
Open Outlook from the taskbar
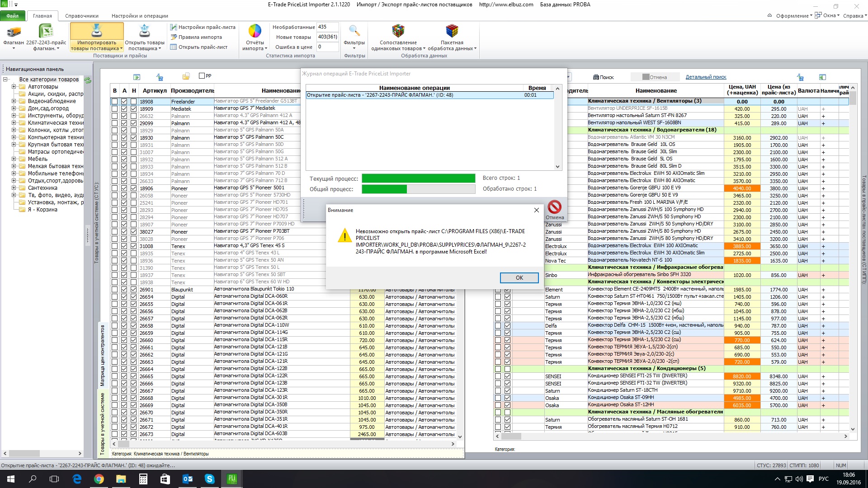(x=187, y=479)
